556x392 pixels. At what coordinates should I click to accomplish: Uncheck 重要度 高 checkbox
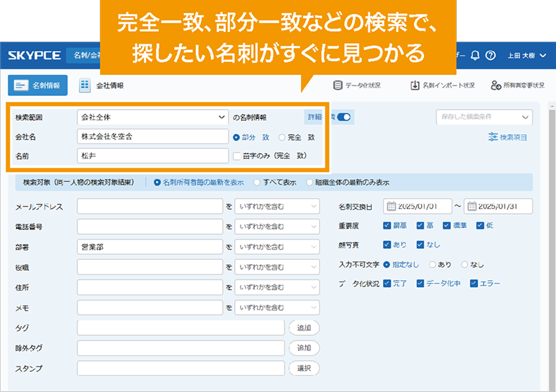click(x=420, y=225)
